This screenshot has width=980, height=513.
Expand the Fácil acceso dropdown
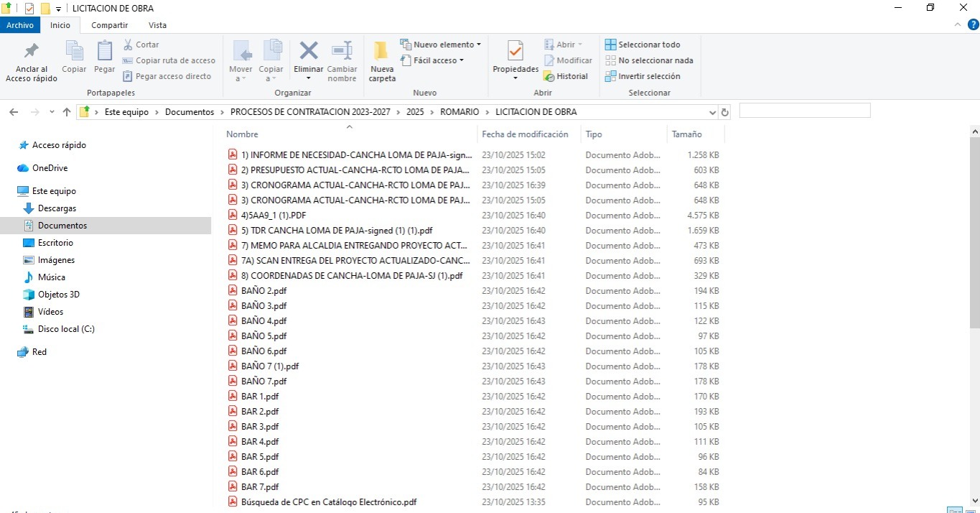433,60
